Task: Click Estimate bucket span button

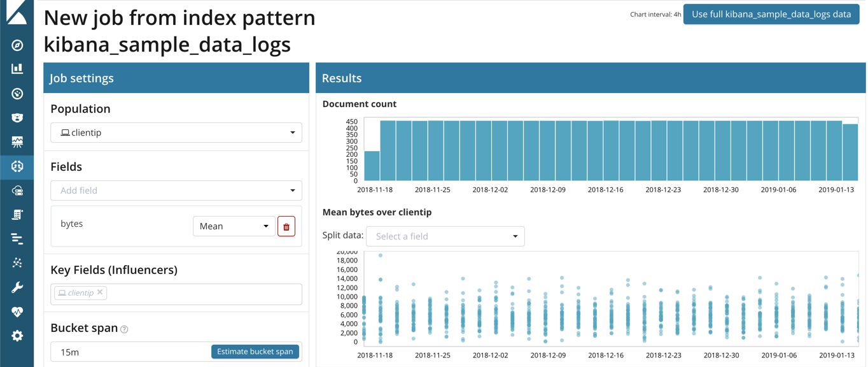Action: tap(255, 352)
